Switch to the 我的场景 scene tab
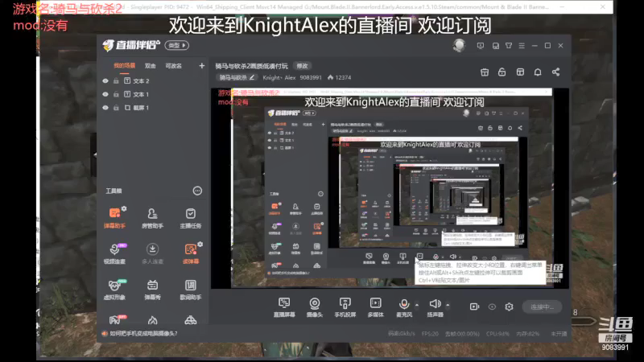The image size is (644, 362). 125,66
